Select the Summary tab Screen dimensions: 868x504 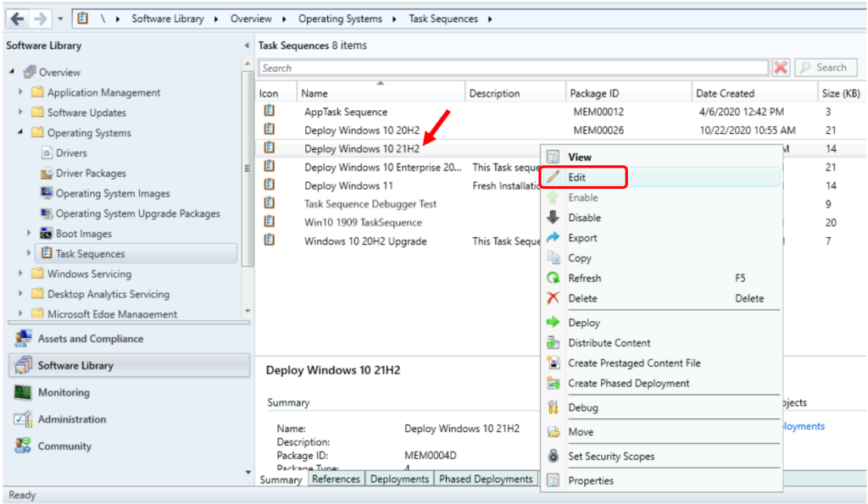pos(281,479)
